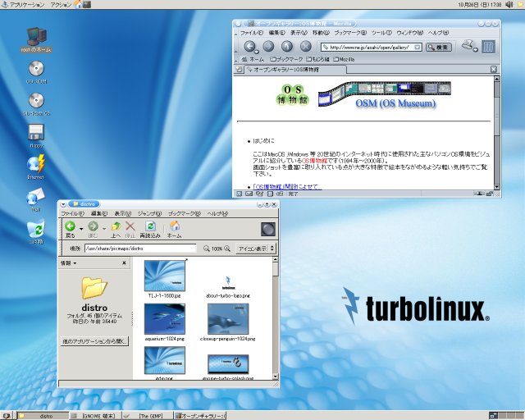Open the ブックマーク menu in file manager
Viewport: 525px width, 420px height.
coord(184,213)
